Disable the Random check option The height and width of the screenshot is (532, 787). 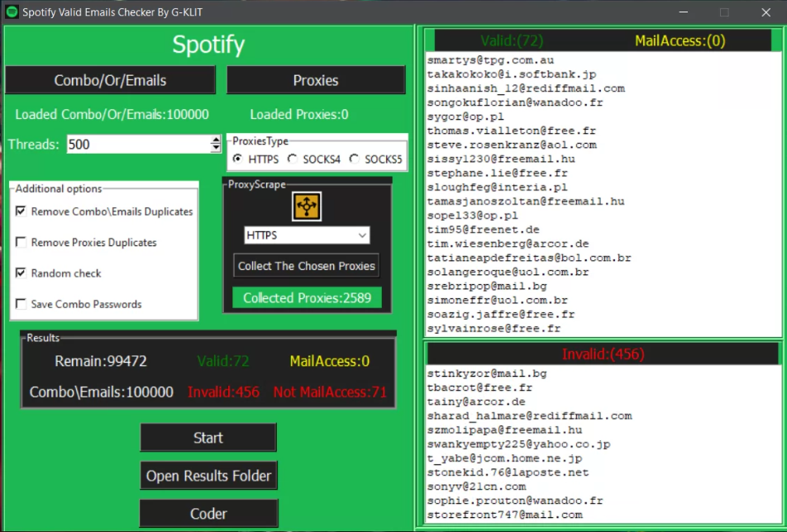tap(21, 273)
